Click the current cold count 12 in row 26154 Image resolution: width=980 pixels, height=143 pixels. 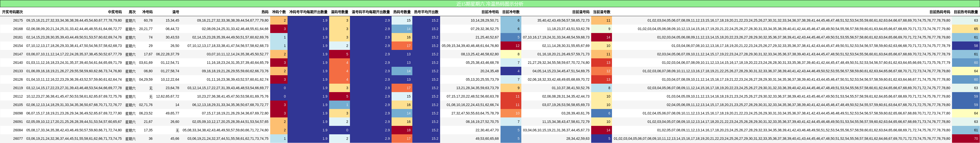511,46
